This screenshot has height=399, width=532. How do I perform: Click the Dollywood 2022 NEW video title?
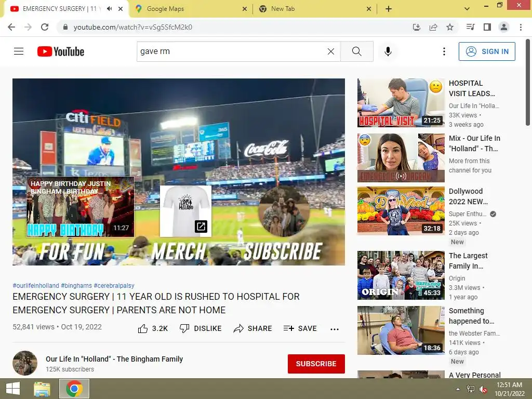click(468, 196)
